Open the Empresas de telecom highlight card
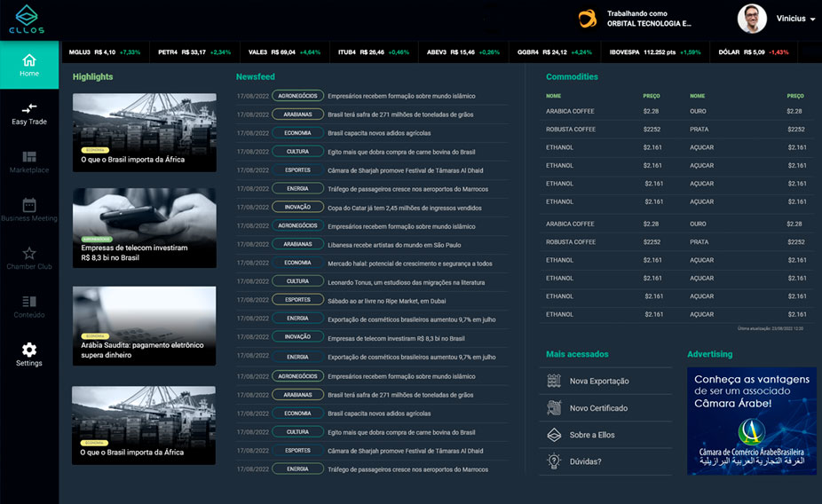822x504 pixels. click(x=144, y=228)
